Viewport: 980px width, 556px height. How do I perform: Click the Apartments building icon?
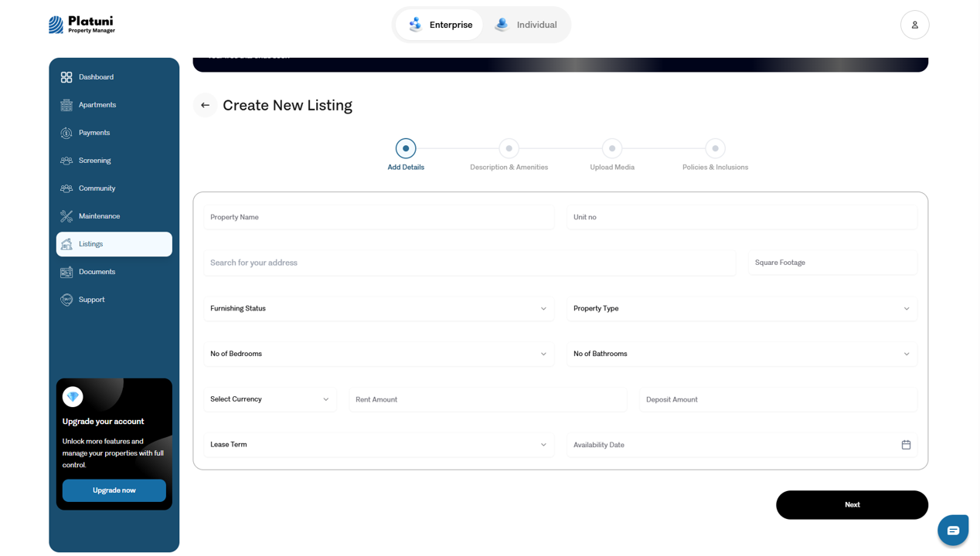tap(66, 105)
